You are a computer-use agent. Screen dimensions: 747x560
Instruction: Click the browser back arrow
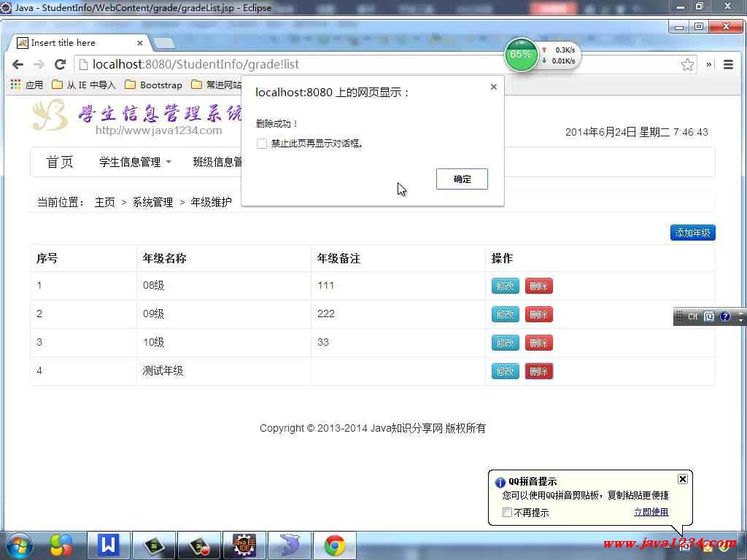[x=18, y=65]
